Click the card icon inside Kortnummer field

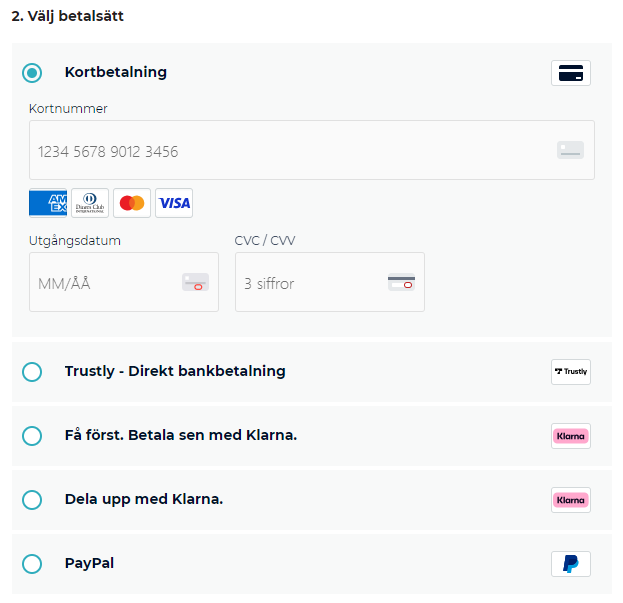570,150
